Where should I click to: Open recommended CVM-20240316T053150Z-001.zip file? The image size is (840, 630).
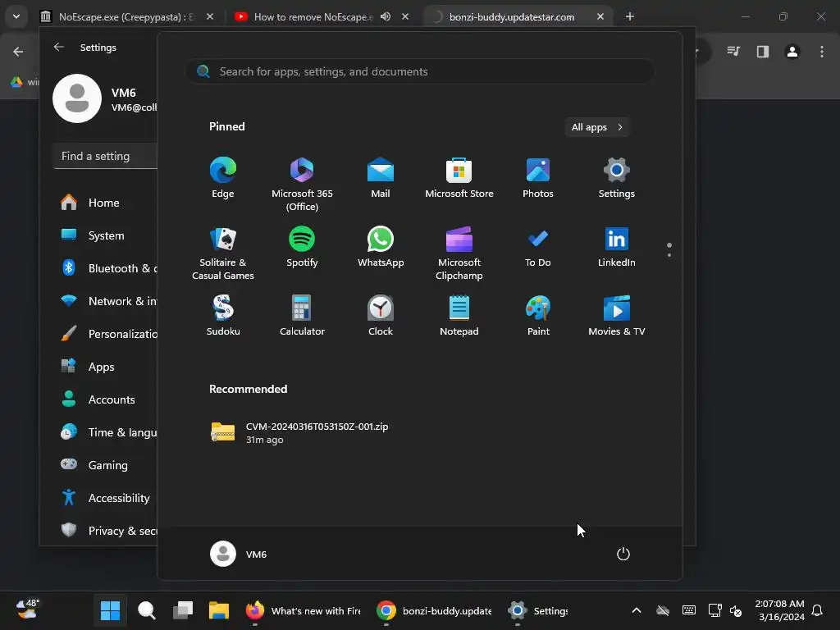coord(300,433)
